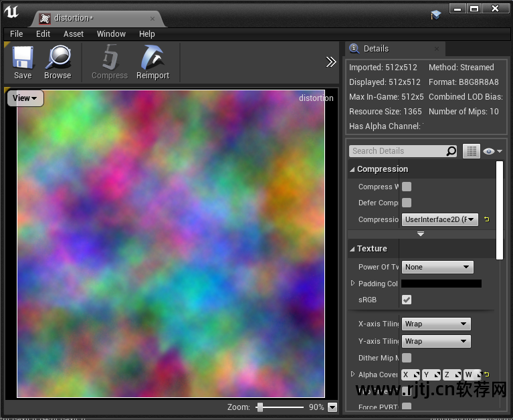This screenshot has width=513, height=420.
Task: Open the Y-axis Tiling Method dropdown
Action: pyautogui.click(x=436, y=341)
